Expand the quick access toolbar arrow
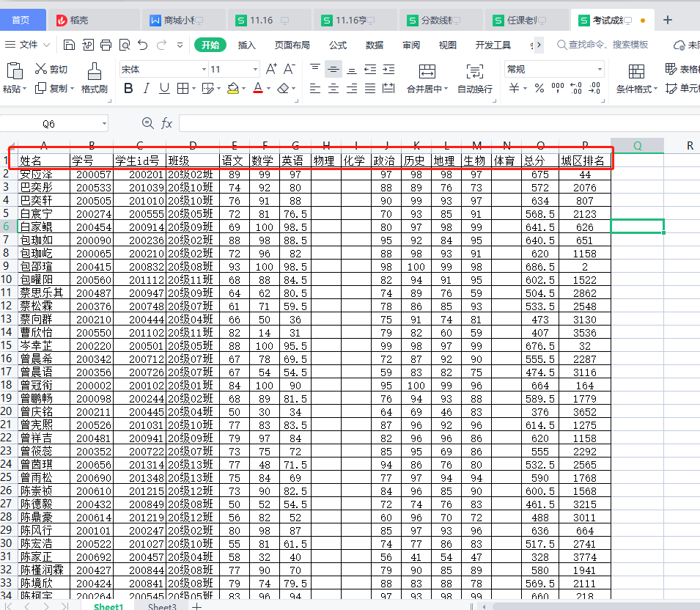Viewport: 700px width, 610px height. tap(180, 45)
